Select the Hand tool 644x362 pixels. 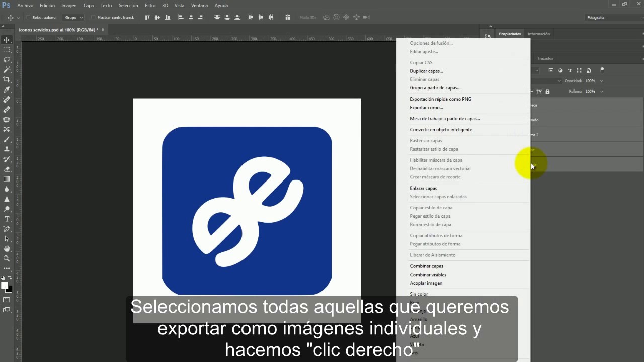coord(7,249)
